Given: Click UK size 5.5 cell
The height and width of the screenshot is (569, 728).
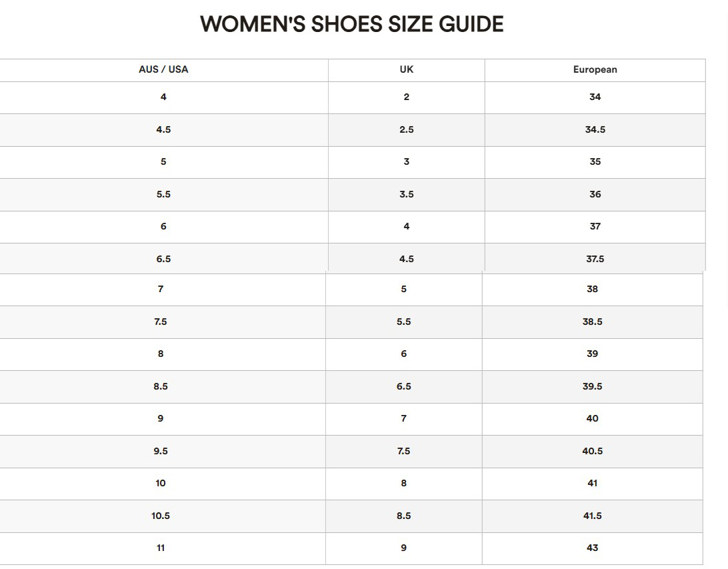Looking at the screenshot, I should point(403,322).
